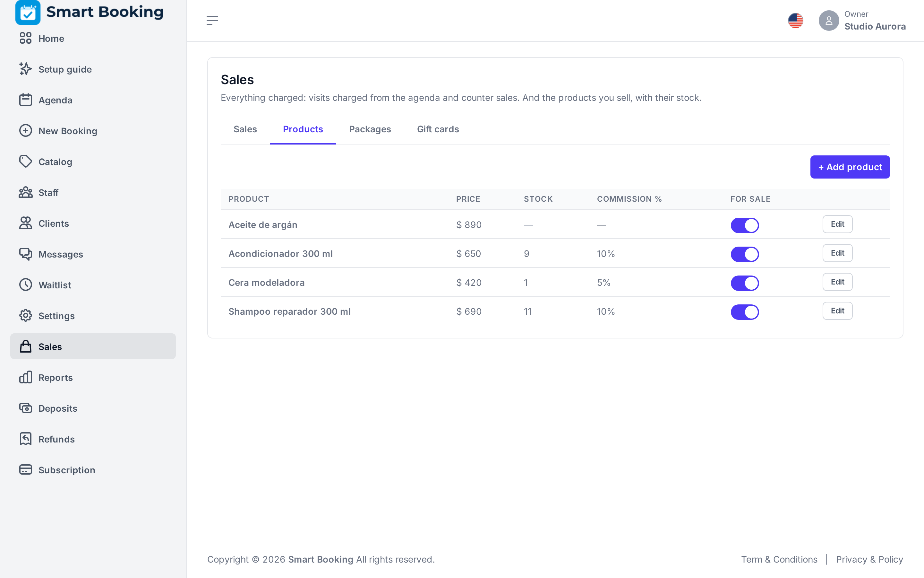Viewport: 924px width, 578px height.
Task: Open Privacy & Policy link
Action: click(x=869, y=559)
